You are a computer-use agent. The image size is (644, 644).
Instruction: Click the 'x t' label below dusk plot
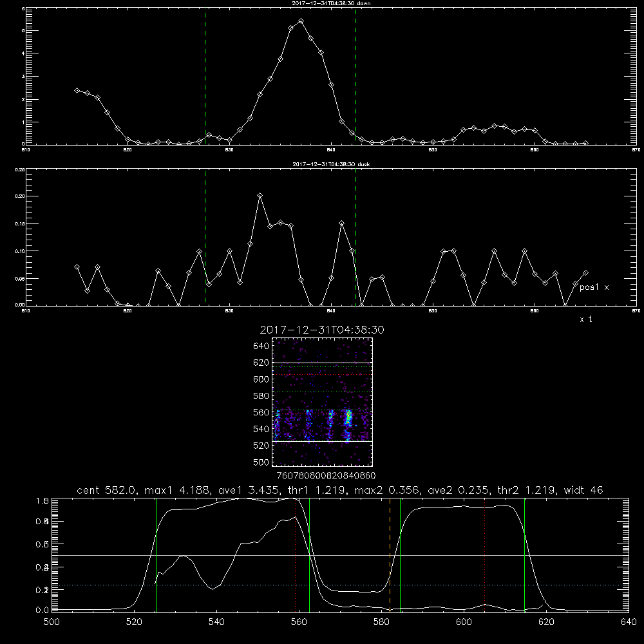586,319
